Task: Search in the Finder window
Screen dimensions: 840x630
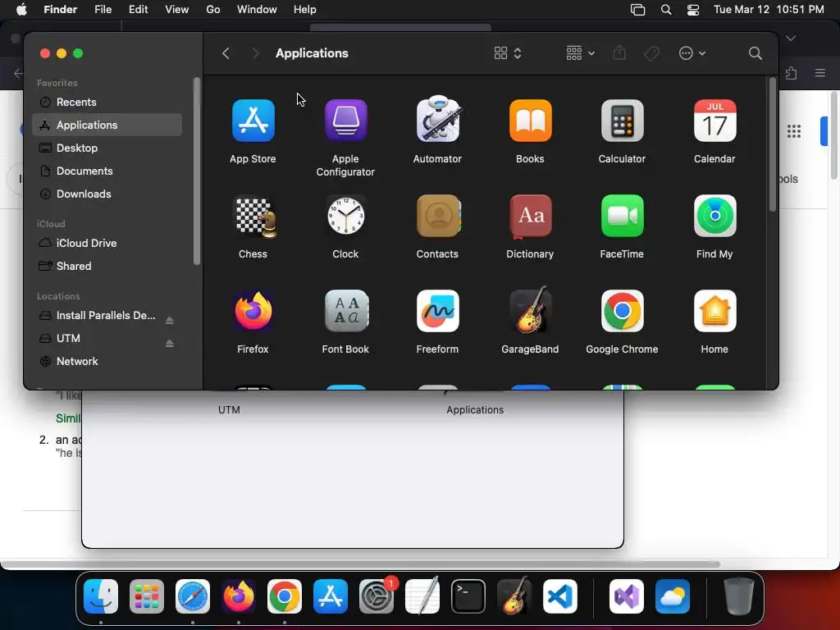Action: click(756, 53)
